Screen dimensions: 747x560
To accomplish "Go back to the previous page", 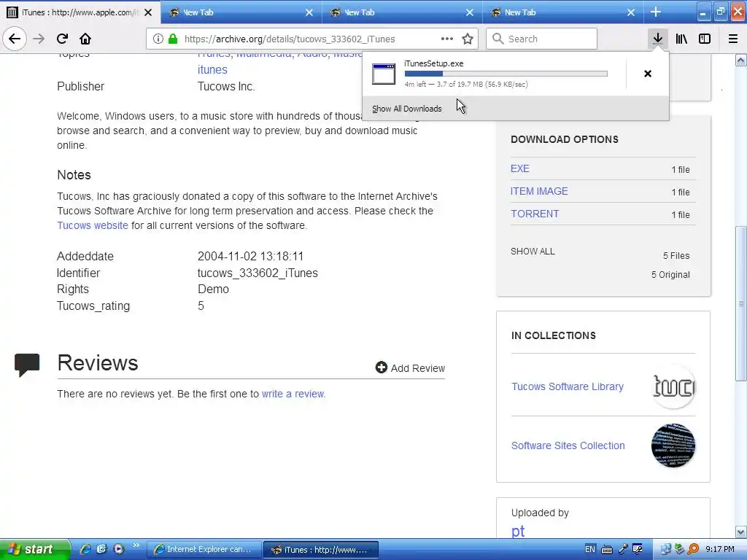I will (15, 39).
